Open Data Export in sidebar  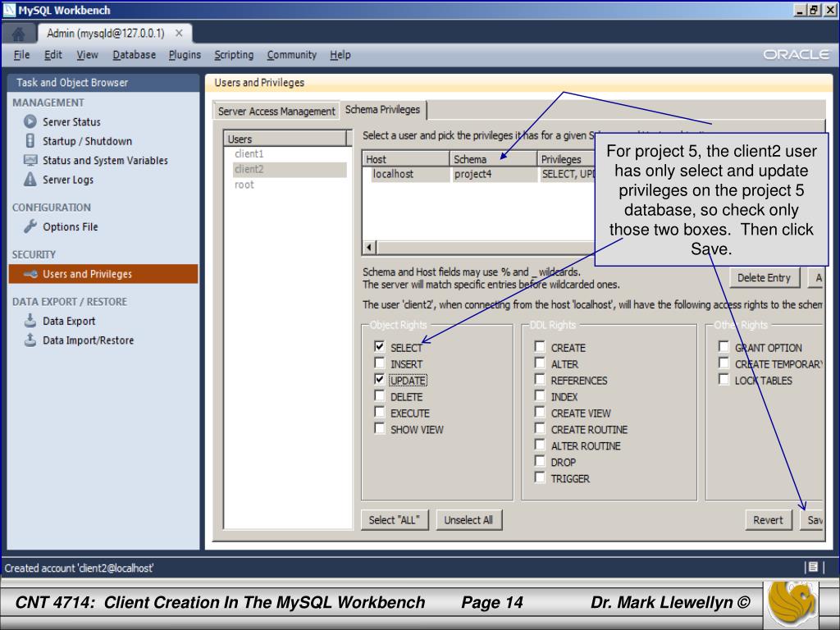coord(69,321)
